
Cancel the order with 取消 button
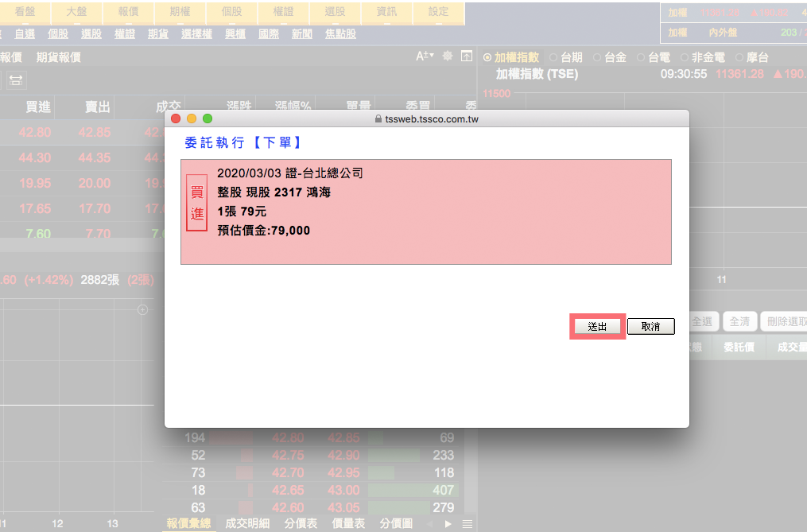(650, 327)
